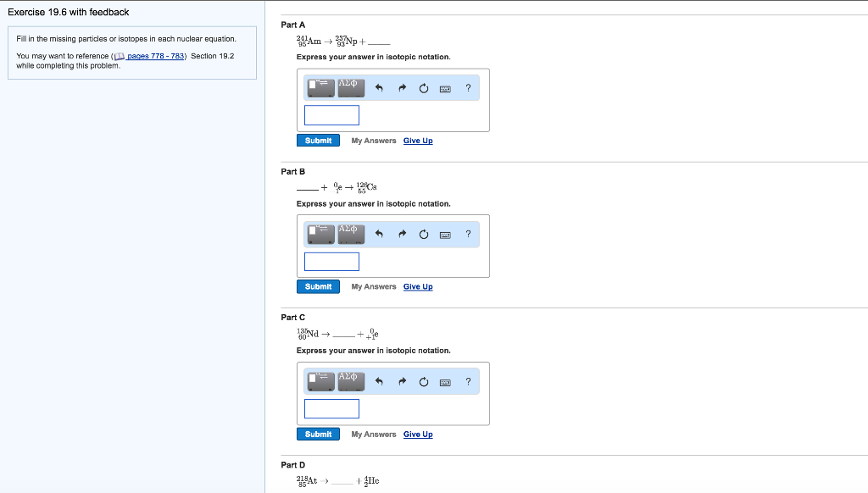
Task: Click Give Up link in Part A
Action: click(x=418, y=141)
